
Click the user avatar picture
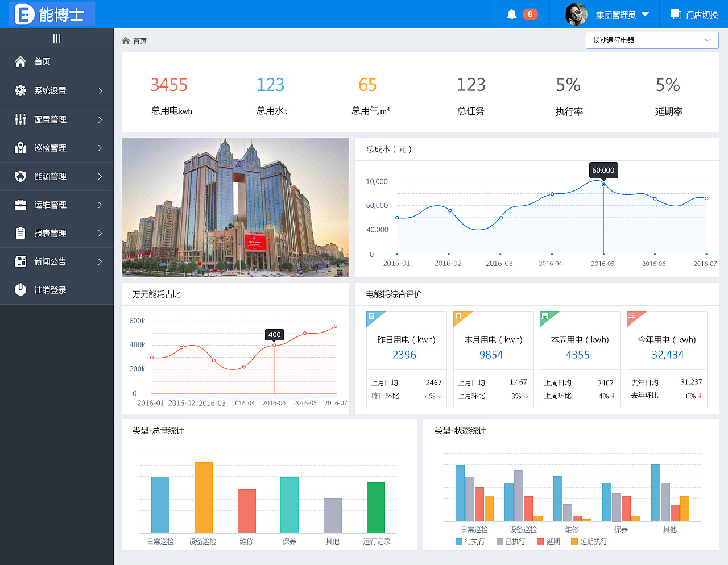pos(576,14)
